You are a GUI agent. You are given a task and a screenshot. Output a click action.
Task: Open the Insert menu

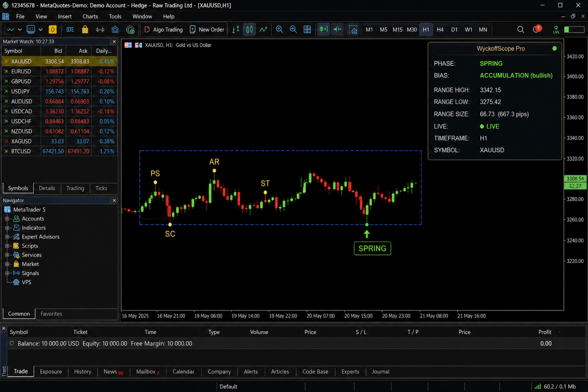(x=65, y=16)
